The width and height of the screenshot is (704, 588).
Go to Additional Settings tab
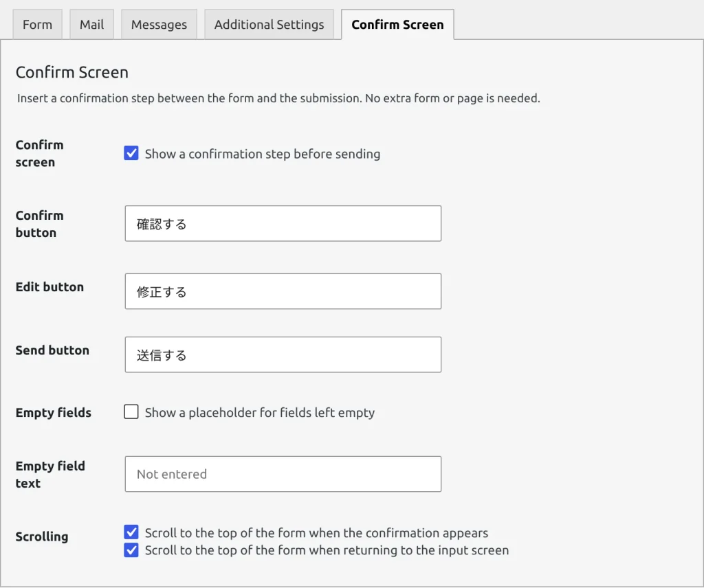click(269, 24)
